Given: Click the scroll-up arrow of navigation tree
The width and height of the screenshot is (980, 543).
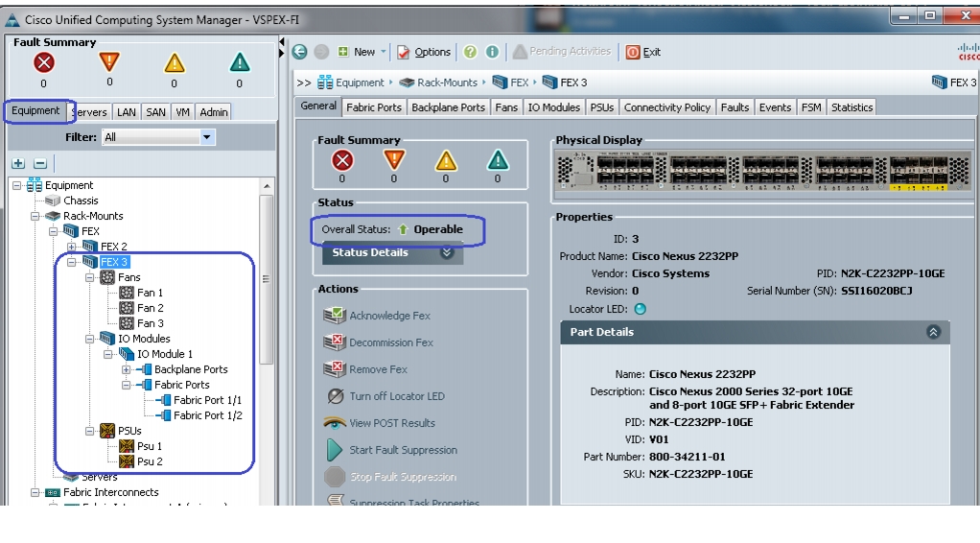Looking at the screenshot, I should coord(267,186).
